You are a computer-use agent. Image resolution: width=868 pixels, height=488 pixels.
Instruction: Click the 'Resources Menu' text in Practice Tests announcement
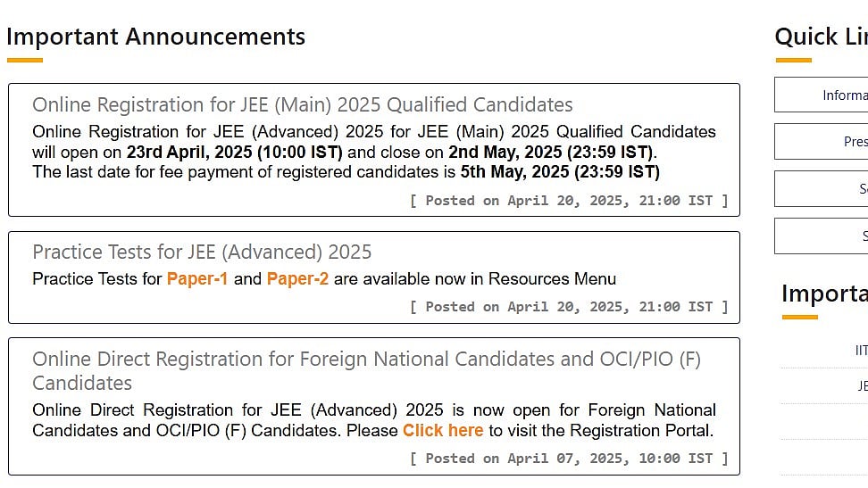[552, 279]
